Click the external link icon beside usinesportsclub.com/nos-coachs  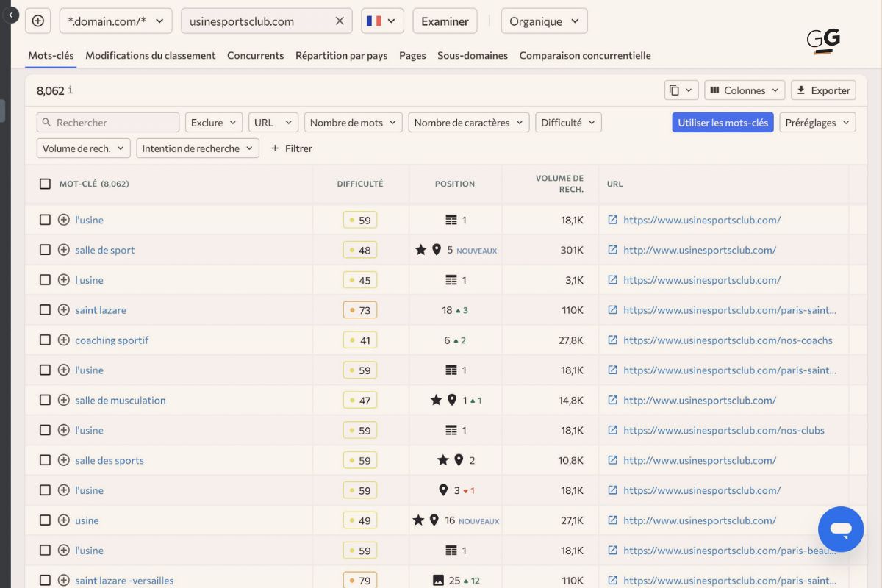pos(613,340)
